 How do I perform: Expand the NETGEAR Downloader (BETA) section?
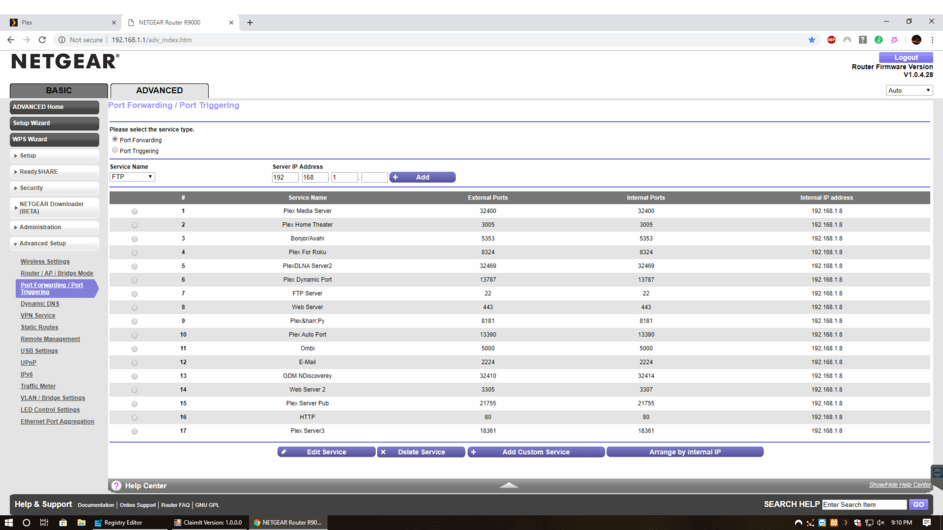(54, 208)
